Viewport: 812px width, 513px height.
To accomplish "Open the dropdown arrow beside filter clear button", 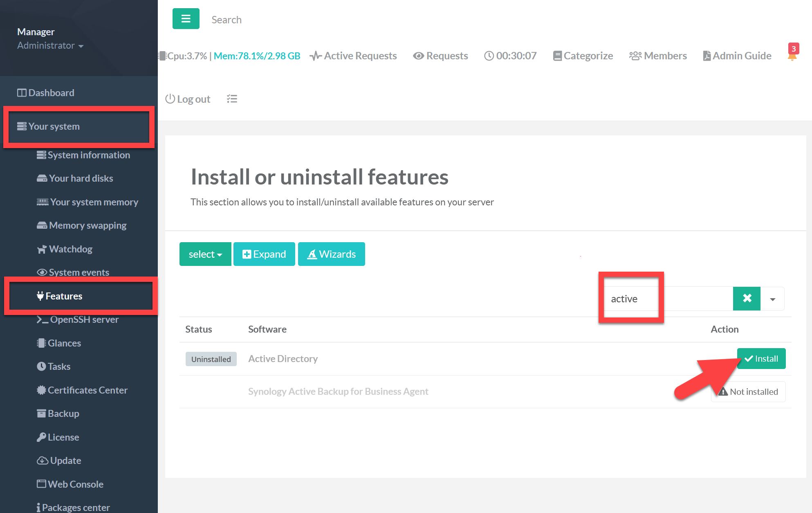I will coord(772,299).
